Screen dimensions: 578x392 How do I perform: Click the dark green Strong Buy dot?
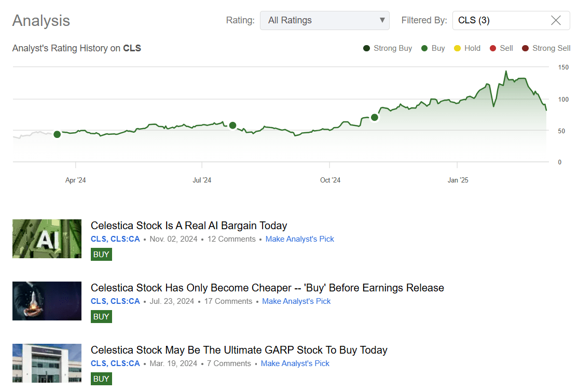coord(366,48)
